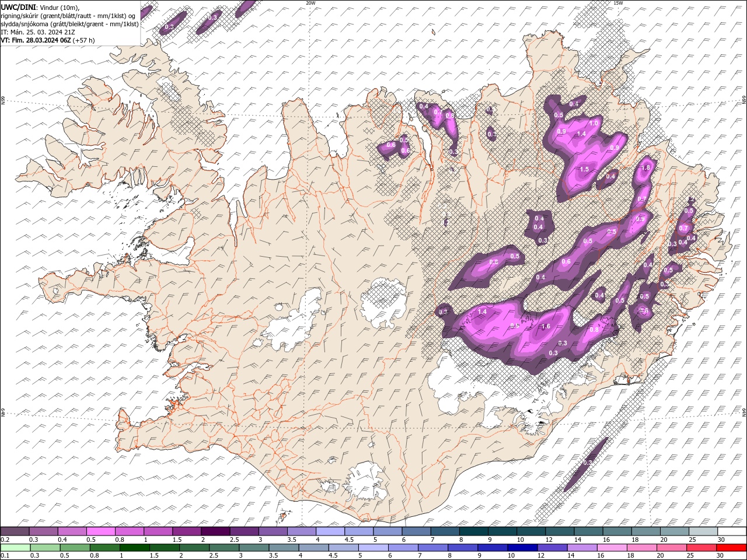Click the '25' label under the rain scale

(690, 556)
